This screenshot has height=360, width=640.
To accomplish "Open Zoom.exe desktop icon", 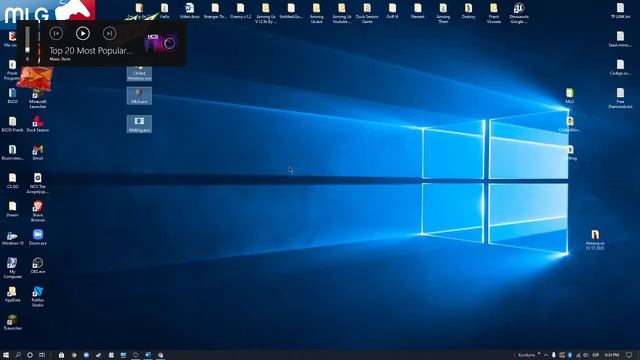I will click(x=38, y=237).
